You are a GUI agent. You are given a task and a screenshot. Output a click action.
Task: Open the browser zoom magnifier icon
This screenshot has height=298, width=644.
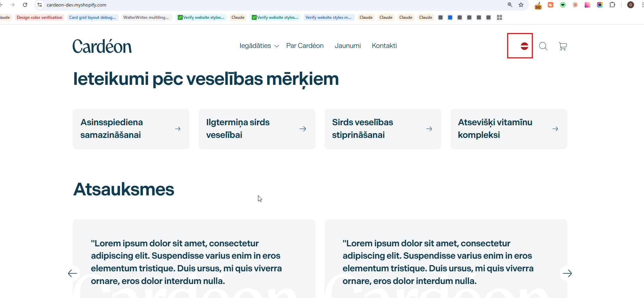[510, 5]
